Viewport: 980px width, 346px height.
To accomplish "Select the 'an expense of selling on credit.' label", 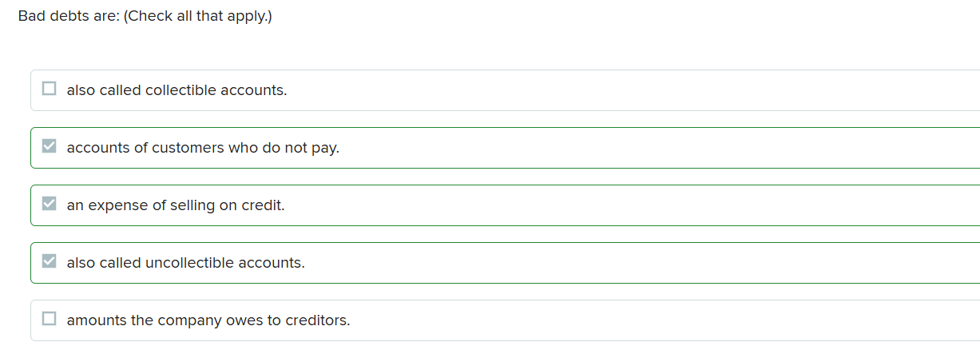I will point(176,205).
